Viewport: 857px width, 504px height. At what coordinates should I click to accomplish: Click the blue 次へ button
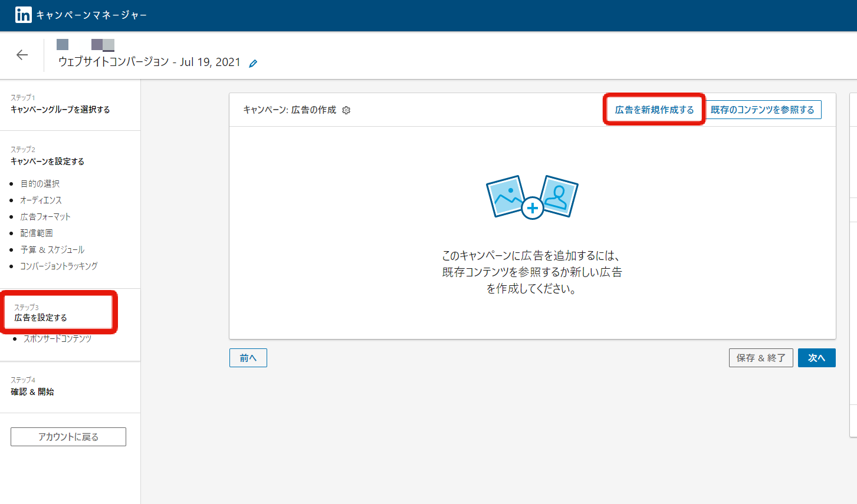pyautogui.click(x=816, y=358)
